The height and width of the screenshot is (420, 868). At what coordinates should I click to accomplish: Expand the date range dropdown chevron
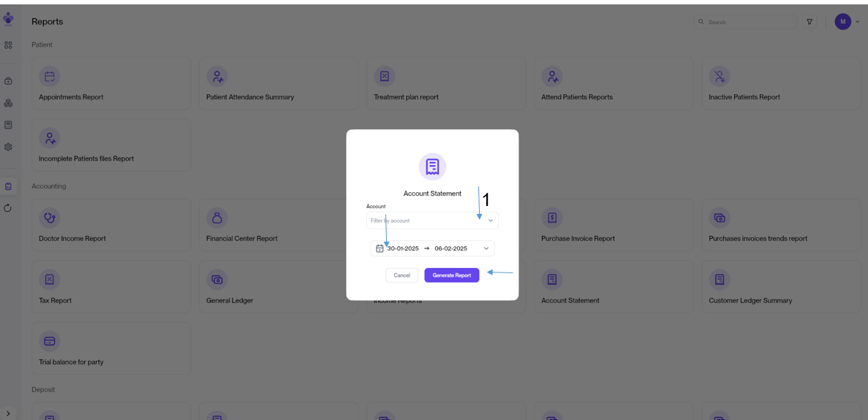point(486,248)
